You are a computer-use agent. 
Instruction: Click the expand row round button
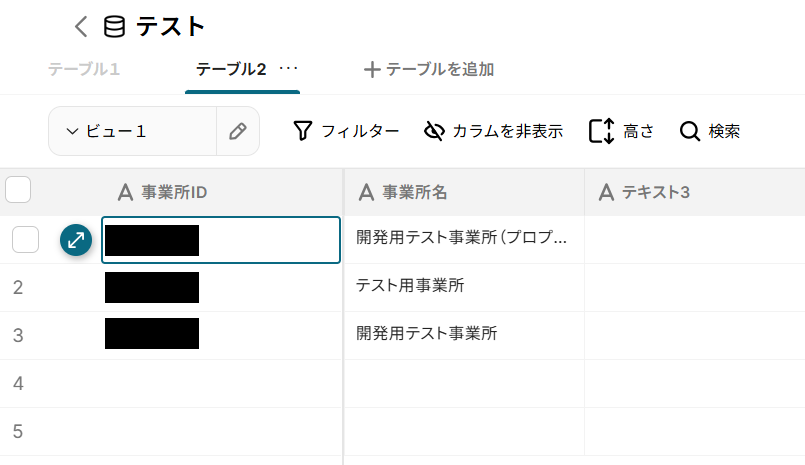76,240
